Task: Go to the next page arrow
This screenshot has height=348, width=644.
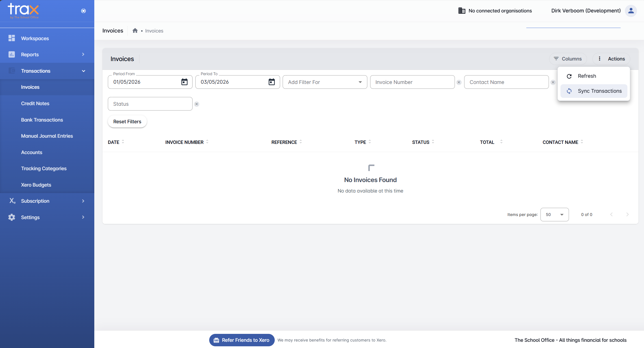Action: (627, 215)
